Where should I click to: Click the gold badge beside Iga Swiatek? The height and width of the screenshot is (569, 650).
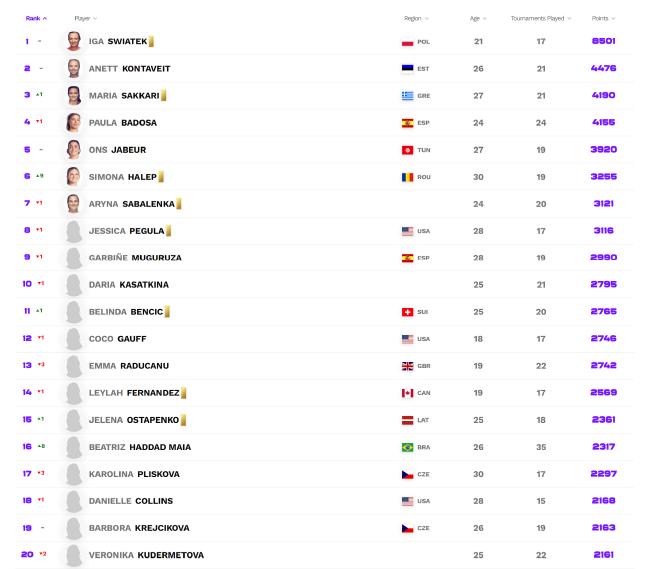point(151,41)
